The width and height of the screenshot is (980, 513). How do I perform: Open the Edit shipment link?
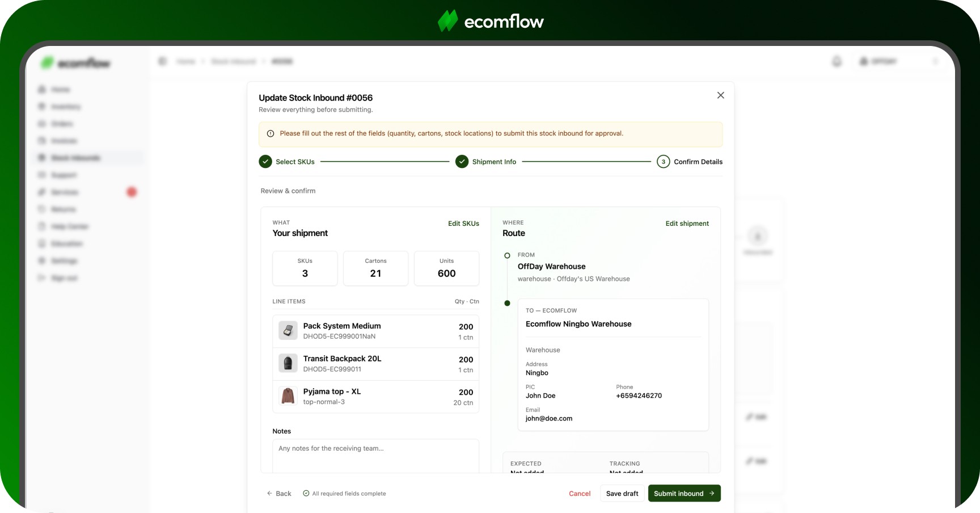point(687,224)
